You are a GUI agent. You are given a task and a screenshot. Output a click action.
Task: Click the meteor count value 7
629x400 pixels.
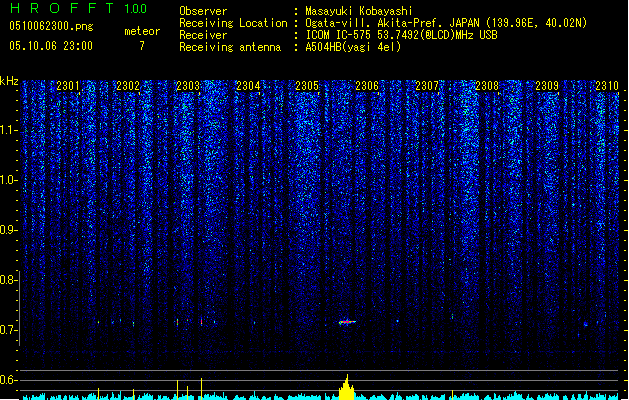point(142,46)
